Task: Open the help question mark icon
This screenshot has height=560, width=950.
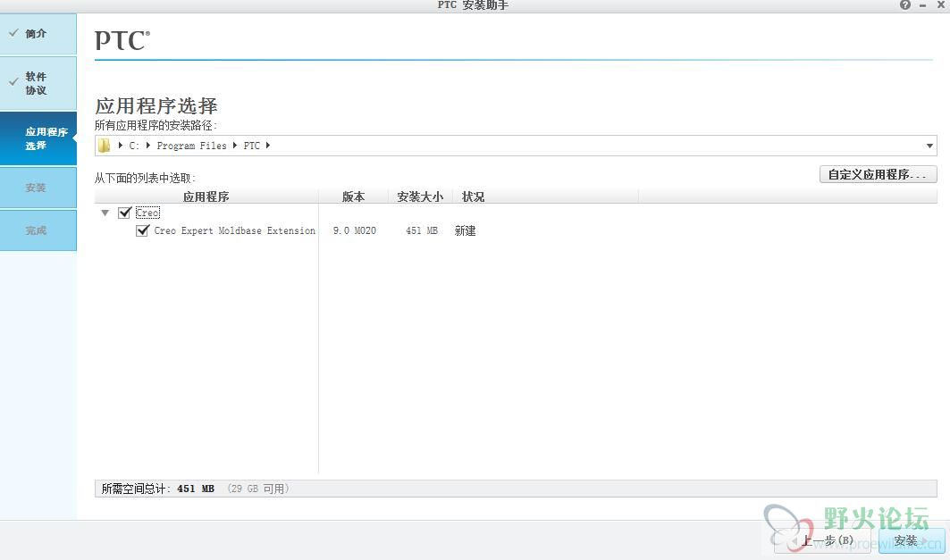Action: click(x=905, y=4)
